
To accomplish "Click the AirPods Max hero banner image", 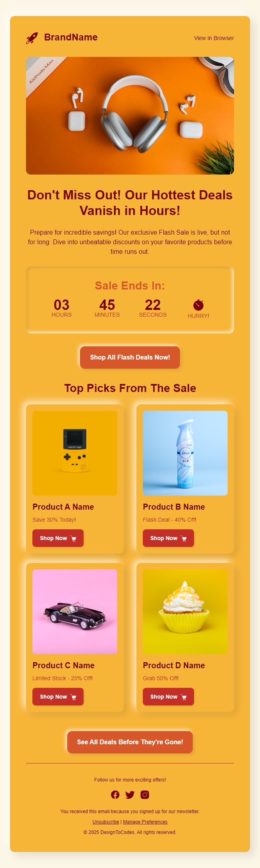I will point(130,116).
